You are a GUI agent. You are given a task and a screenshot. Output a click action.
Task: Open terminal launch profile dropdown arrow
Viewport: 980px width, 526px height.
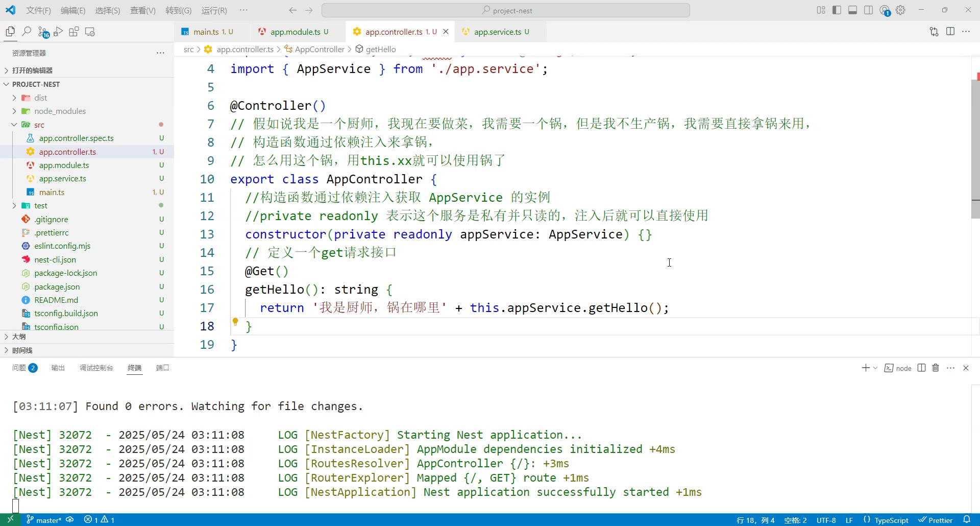pyautogui.click(x=875, y=368)
